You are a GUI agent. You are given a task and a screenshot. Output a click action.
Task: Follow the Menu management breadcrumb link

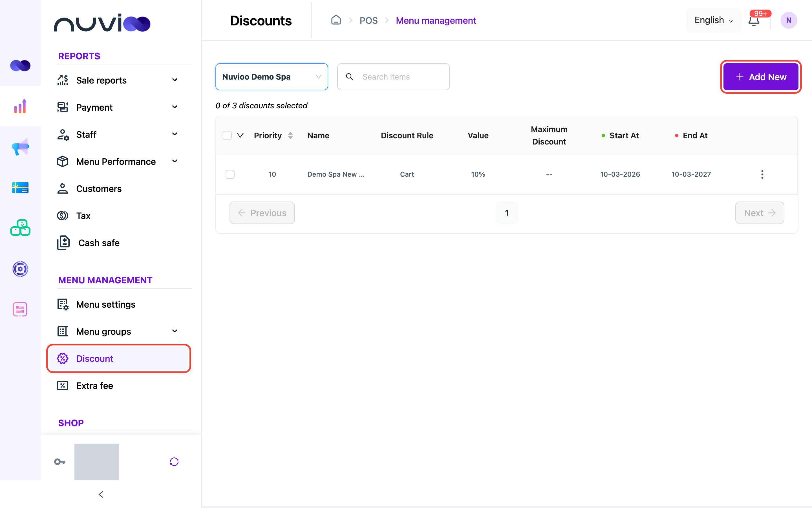click(x=436, y=21)
